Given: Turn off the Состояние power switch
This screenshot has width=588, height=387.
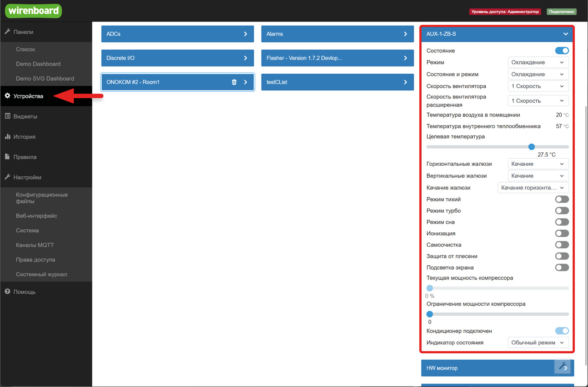Looking at the screenshot, I should (x=562, y=51).
